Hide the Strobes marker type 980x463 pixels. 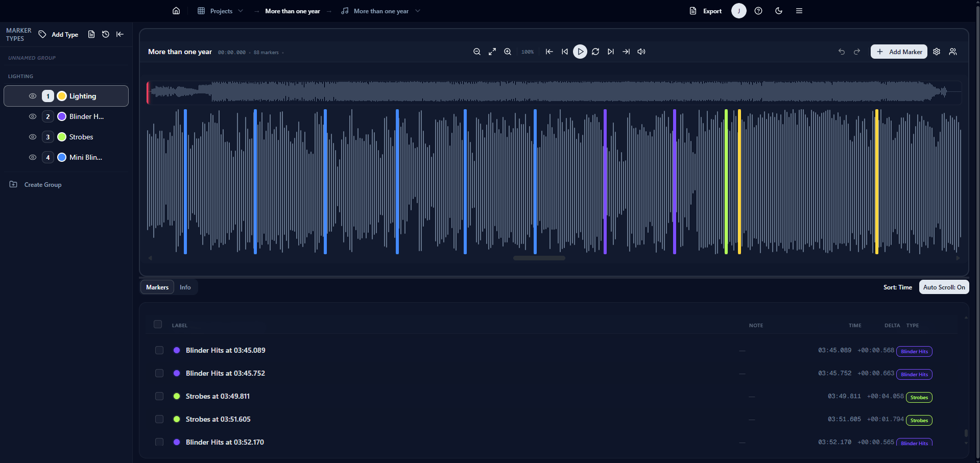(x=33, y=137)
